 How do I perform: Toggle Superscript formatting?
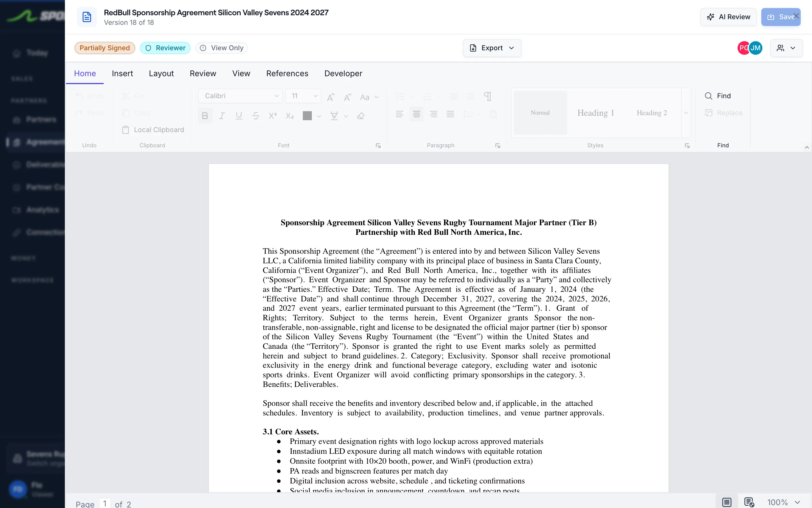pyautogui.click(x=273, y=116)
